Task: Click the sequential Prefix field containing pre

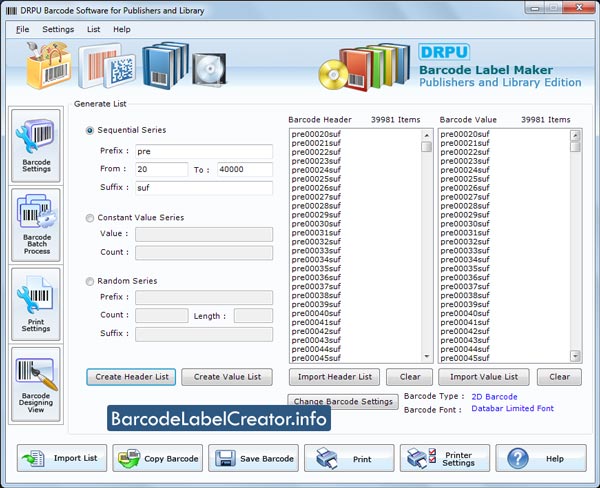Action: (x=204, y=152)
